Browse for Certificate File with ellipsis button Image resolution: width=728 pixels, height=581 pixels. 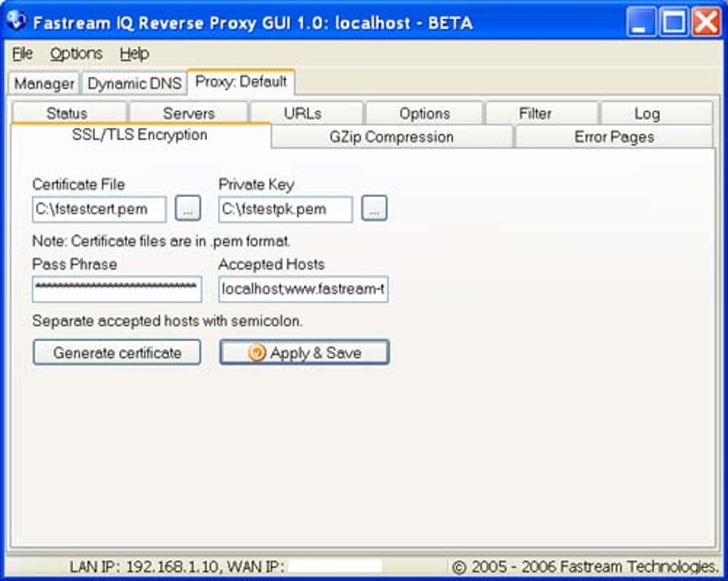tap(188, 208)
